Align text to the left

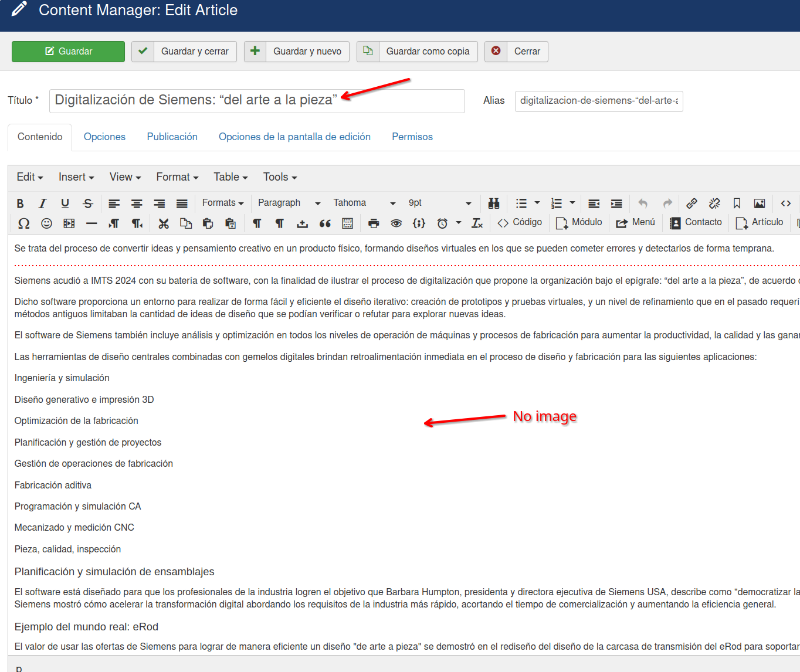[x=114, y=203]
